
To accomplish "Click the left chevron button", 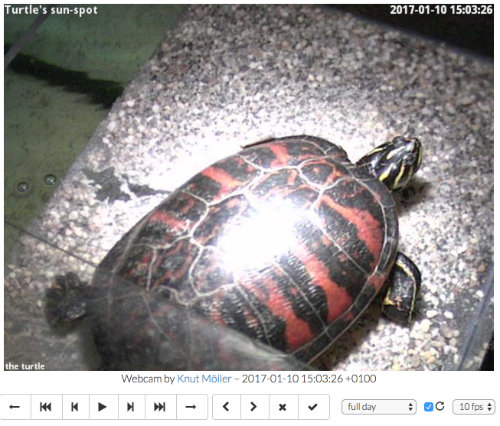I will [226, 407].
